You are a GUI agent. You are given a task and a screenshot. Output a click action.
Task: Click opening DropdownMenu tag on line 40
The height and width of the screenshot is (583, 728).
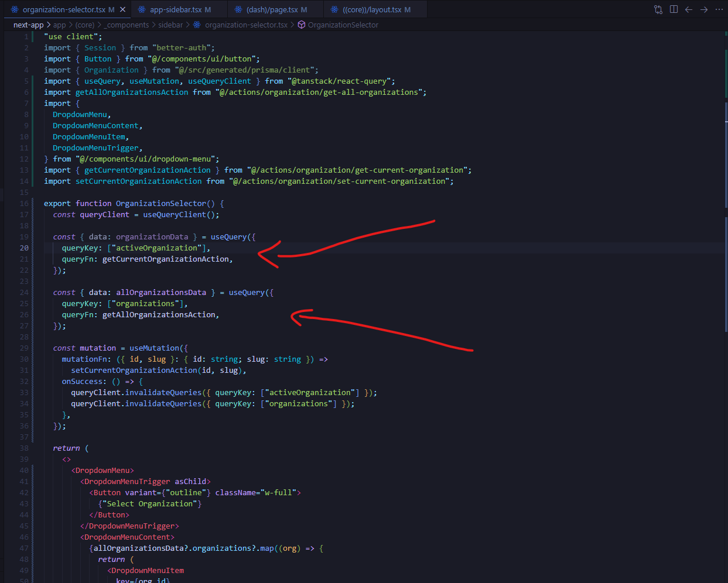[x=102, y=470]
